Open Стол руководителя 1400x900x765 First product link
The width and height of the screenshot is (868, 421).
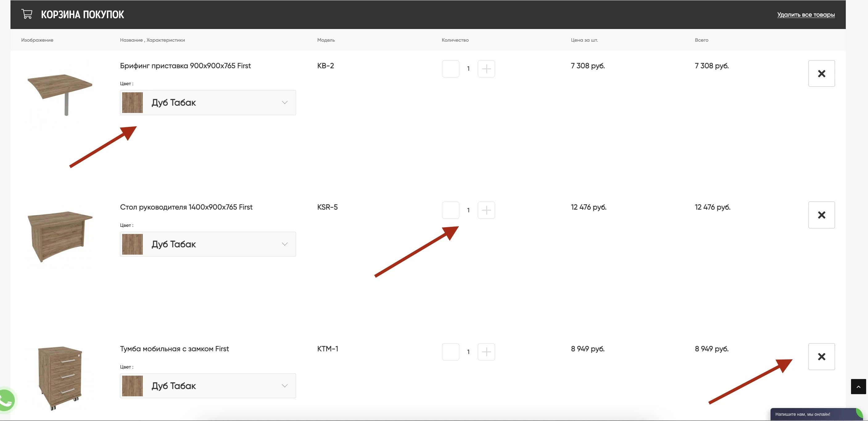click(186, 207)
